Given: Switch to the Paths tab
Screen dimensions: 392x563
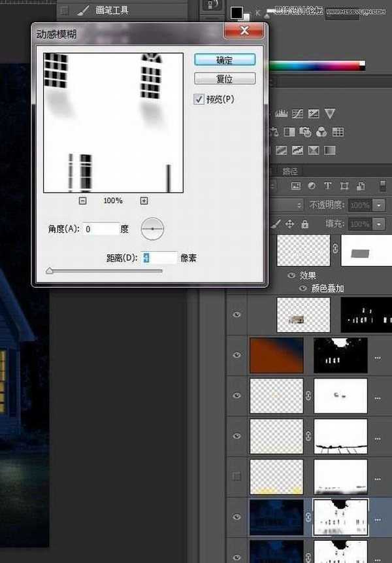Looking at the screenshot, I should (x=289, y=171).
